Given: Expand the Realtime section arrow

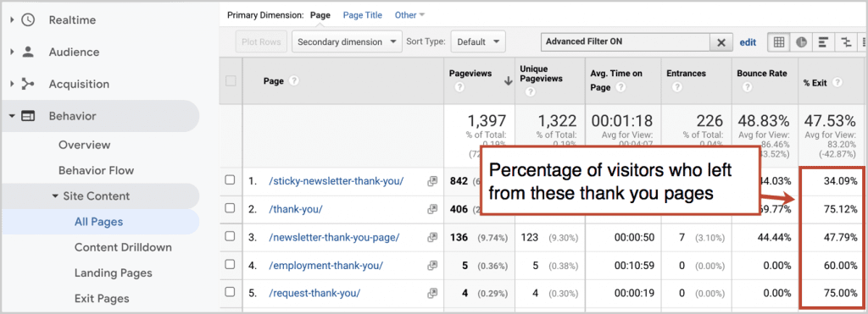Looking at the screenshot, I should [12, 20].
